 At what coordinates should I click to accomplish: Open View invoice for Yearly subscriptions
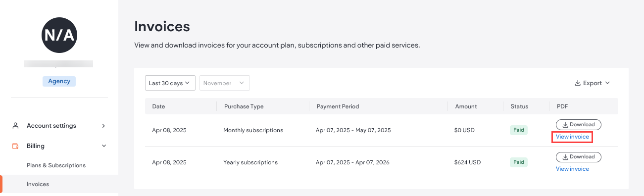pyautogui.click(x=572, y=169)
